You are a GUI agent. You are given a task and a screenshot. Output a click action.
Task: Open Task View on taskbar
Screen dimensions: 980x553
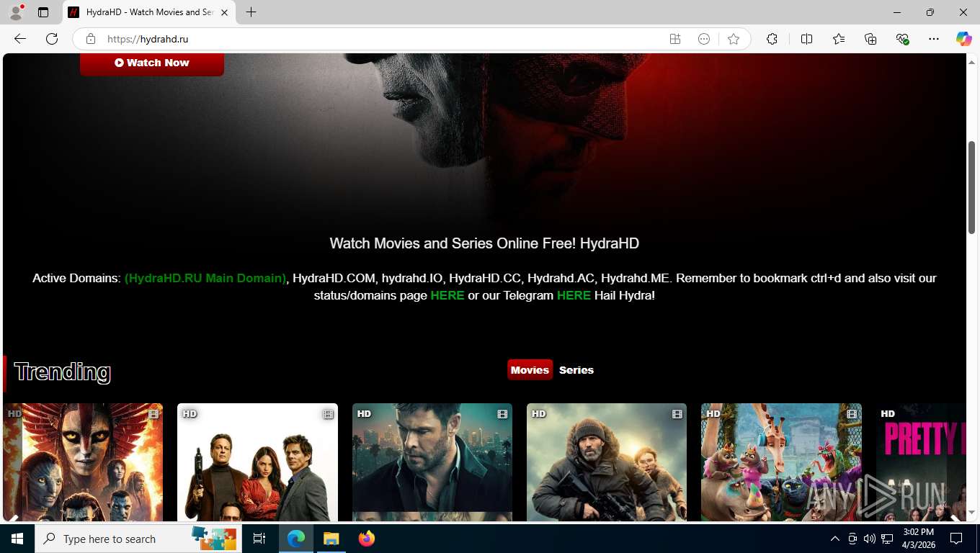pos(259,539)
